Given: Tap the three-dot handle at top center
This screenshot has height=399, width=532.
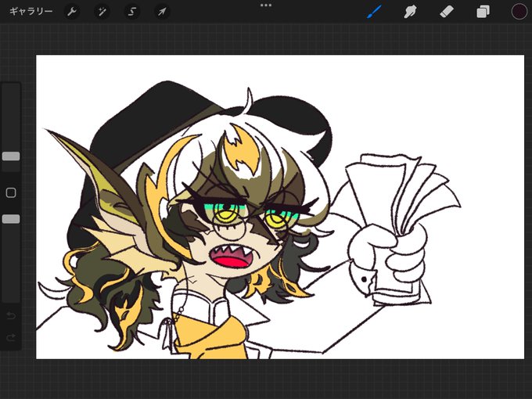Looking at the screenshot, I should [x=266, y=5].
